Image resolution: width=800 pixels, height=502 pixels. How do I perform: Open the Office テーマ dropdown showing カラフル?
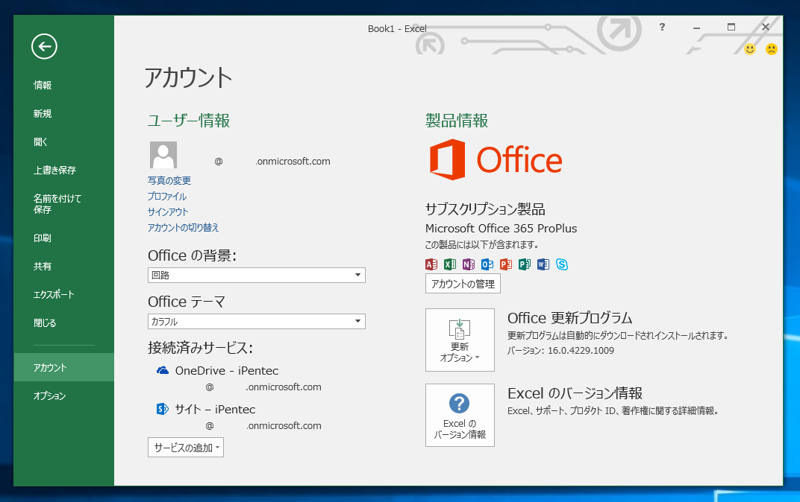pos(257,321)
